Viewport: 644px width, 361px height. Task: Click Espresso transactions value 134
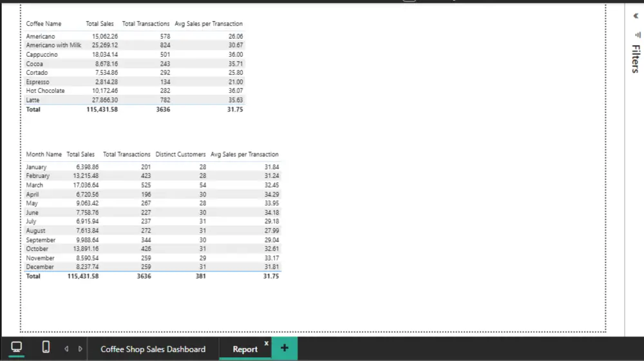point(166,82)
